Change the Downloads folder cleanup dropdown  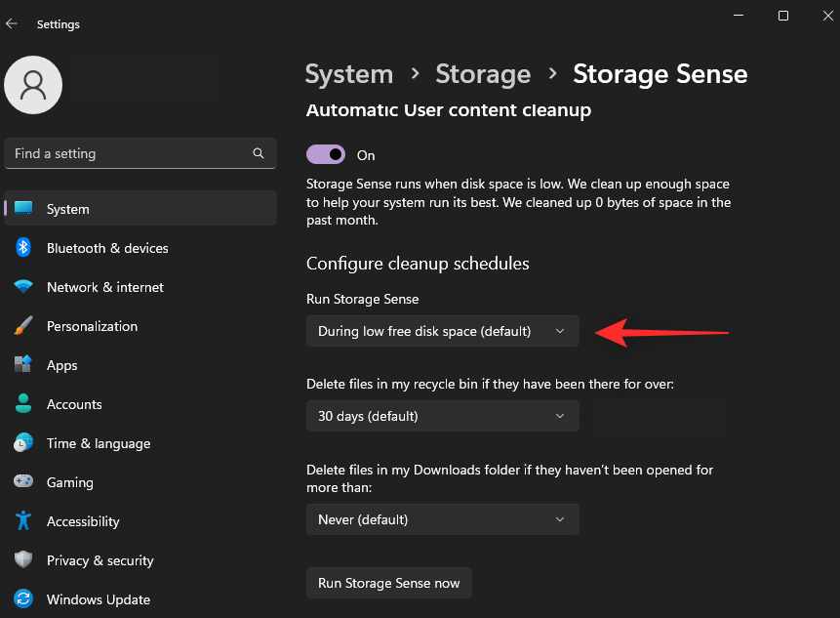tap(442, 519)
